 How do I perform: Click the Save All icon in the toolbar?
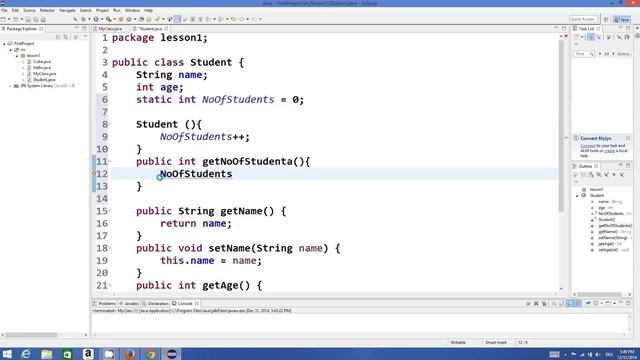click(x=36, y=19)
